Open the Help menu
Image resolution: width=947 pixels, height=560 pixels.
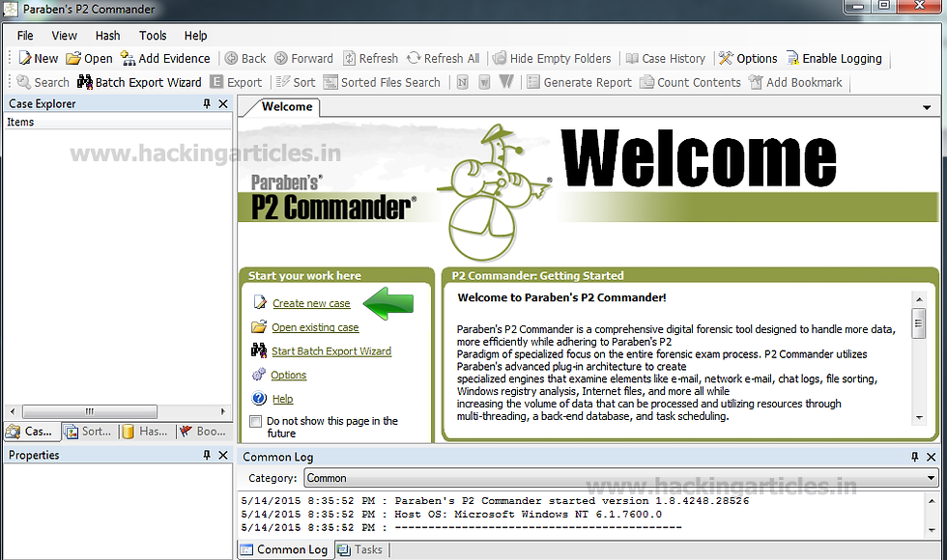pyautogui.click(x=195, y=36)
